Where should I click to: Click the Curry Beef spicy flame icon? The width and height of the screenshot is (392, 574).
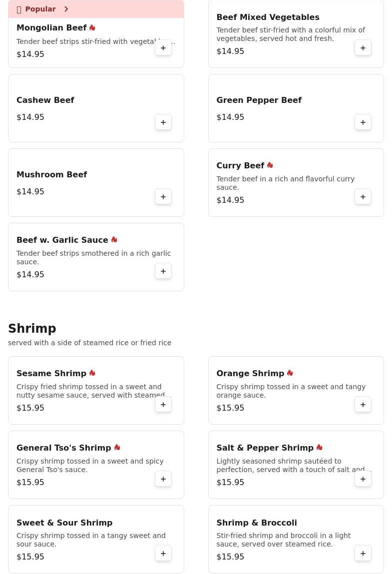[x=270, y=165]
